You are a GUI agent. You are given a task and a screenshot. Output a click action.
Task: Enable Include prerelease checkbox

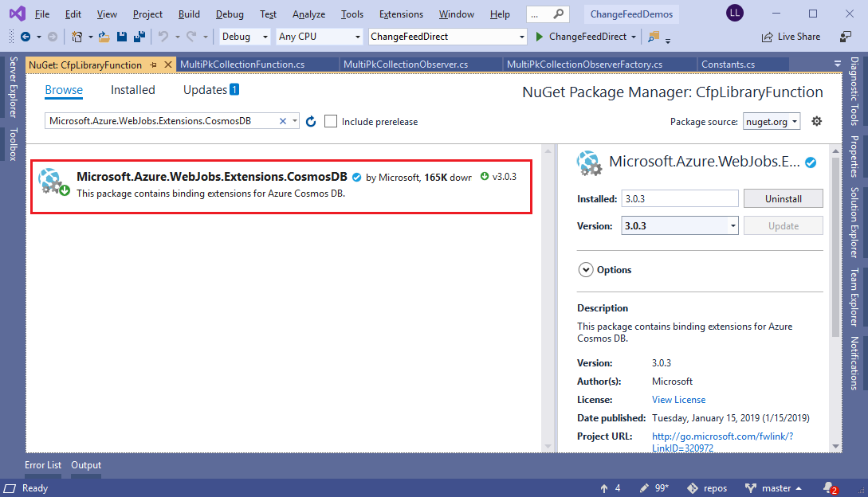(331, 121)
